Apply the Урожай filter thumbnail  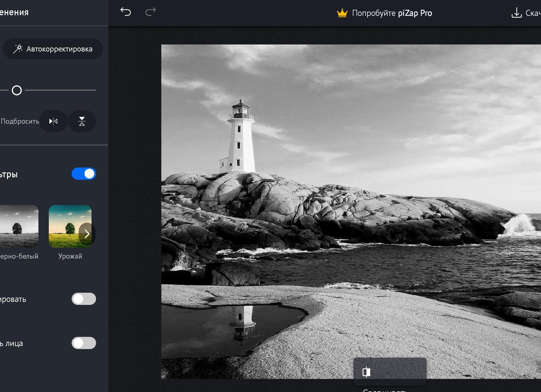coord(70,226)
